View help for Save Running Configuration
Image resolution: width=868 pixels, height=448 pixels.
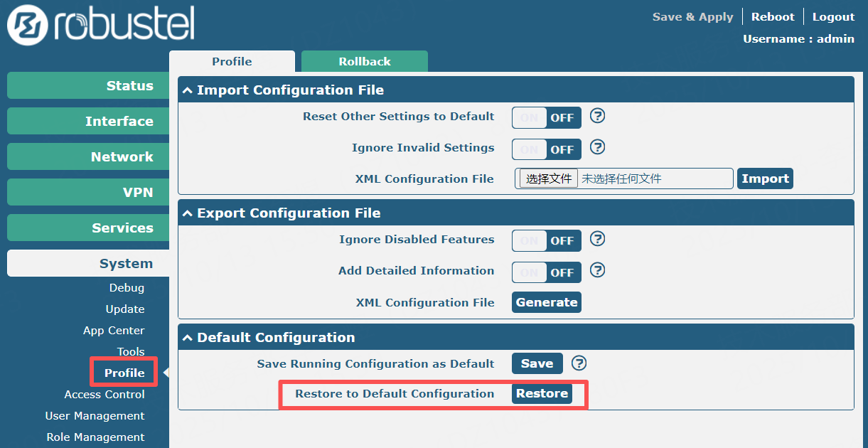click(579, 363)
